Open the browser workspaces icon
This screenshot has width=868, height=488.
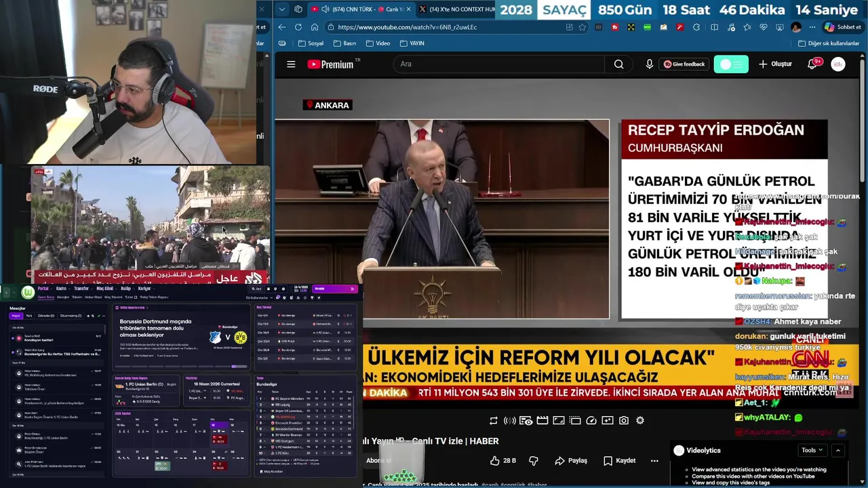298,9
